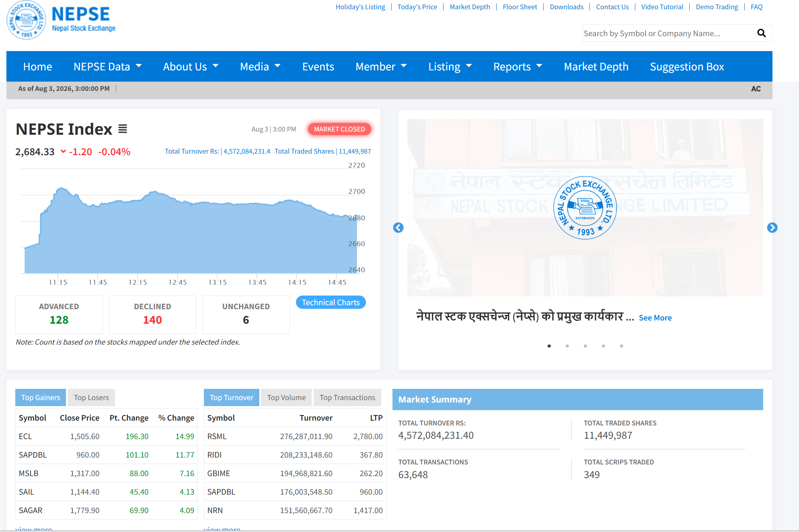Viewport: 799px width, 532px height.
Task: Click the GBIME symbol in turnover table
Action: coord(218,473)
